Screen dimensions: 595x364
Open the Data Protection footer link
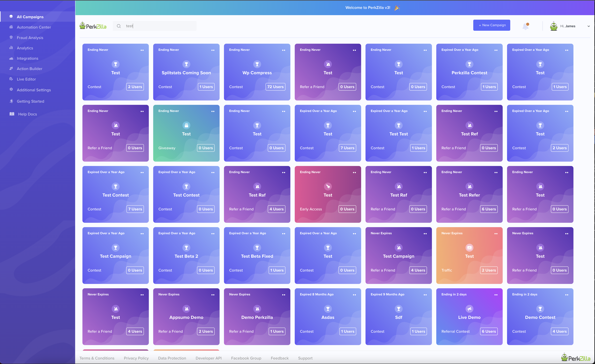pos(172,358)
